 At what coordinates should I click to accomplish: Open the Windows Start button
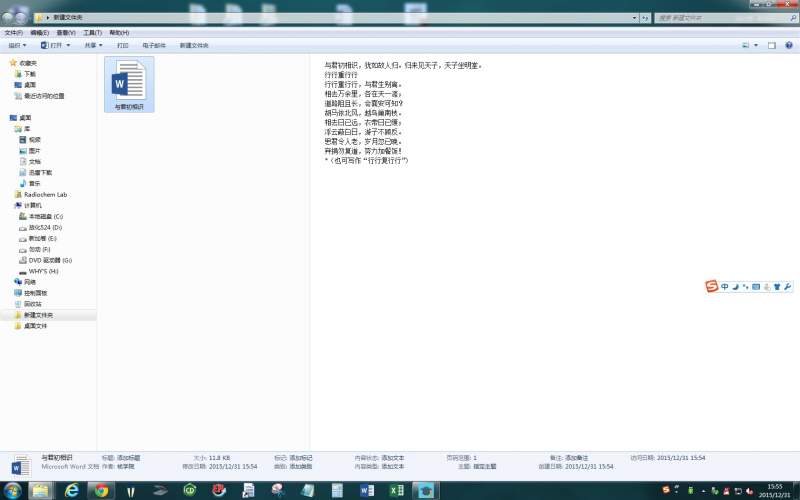[12, 491]
